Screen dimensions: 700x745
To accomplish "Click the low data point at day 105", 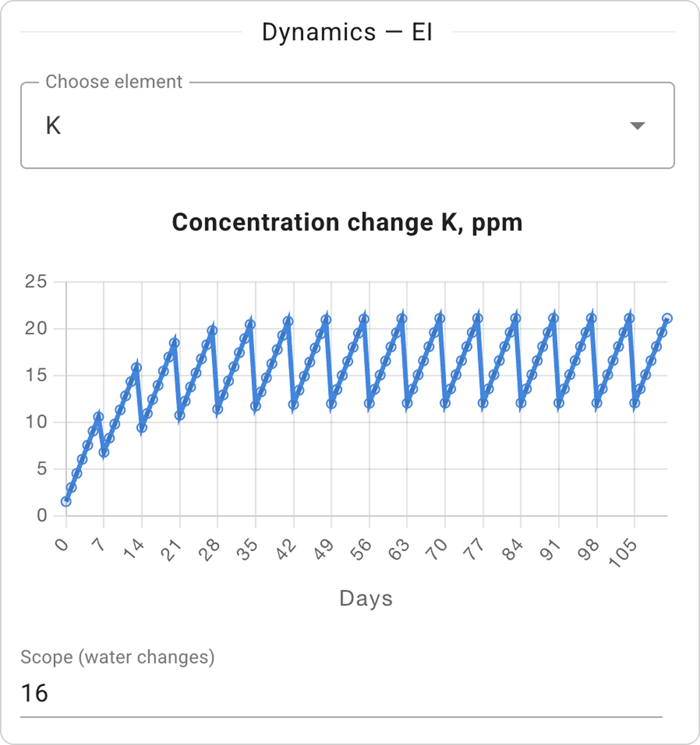I will click(x=635, y=403).
